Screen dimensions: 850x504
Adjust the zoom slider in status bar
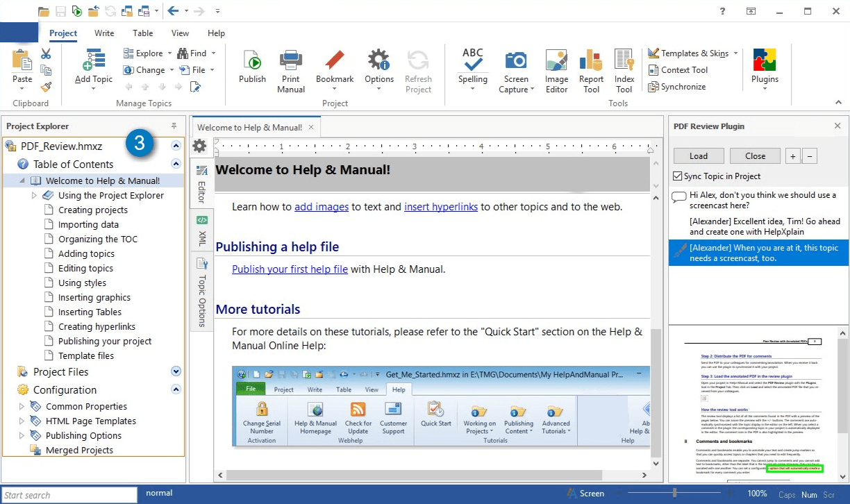pyautogui.click(x=674, y=493)
